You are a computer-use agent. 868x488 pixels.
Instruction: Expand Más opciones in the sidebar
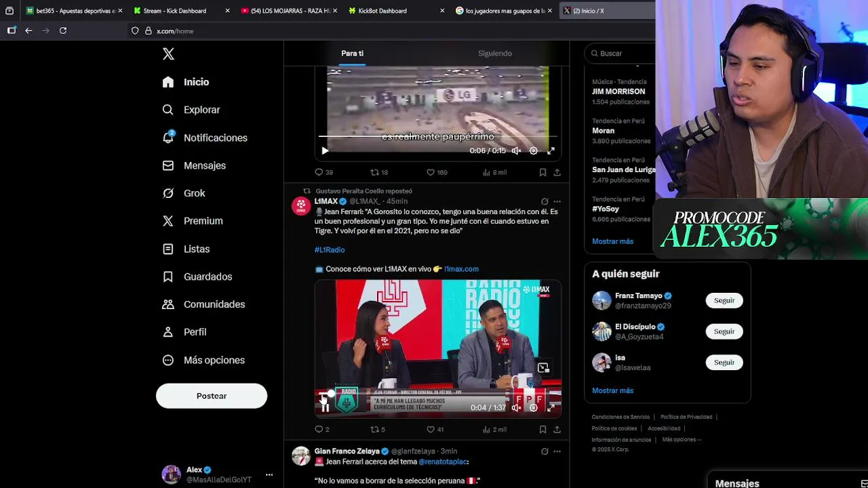(x=203, y=360)
